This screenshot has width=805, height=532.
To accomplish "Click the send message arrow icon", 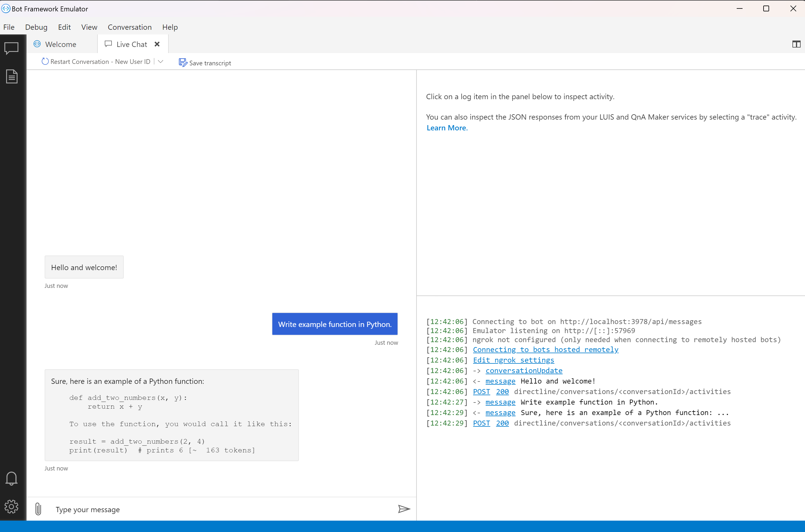I will 404,509.
